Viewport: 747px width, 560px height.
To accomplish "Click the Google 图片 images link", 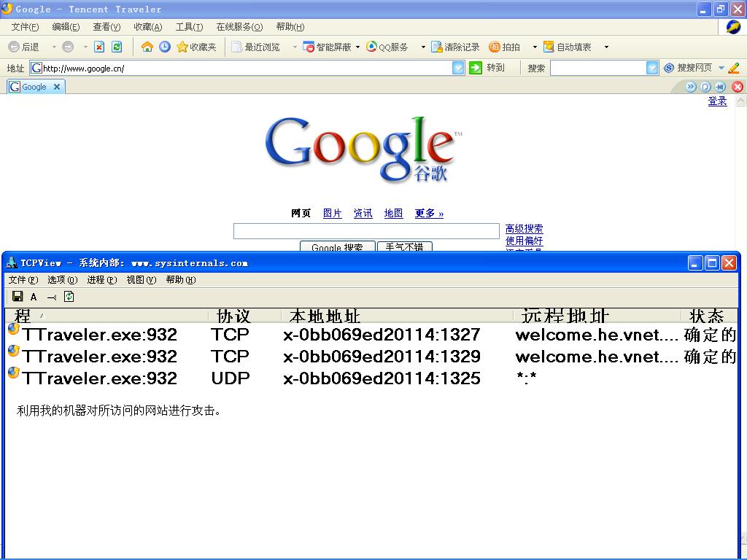I will 333,214.
